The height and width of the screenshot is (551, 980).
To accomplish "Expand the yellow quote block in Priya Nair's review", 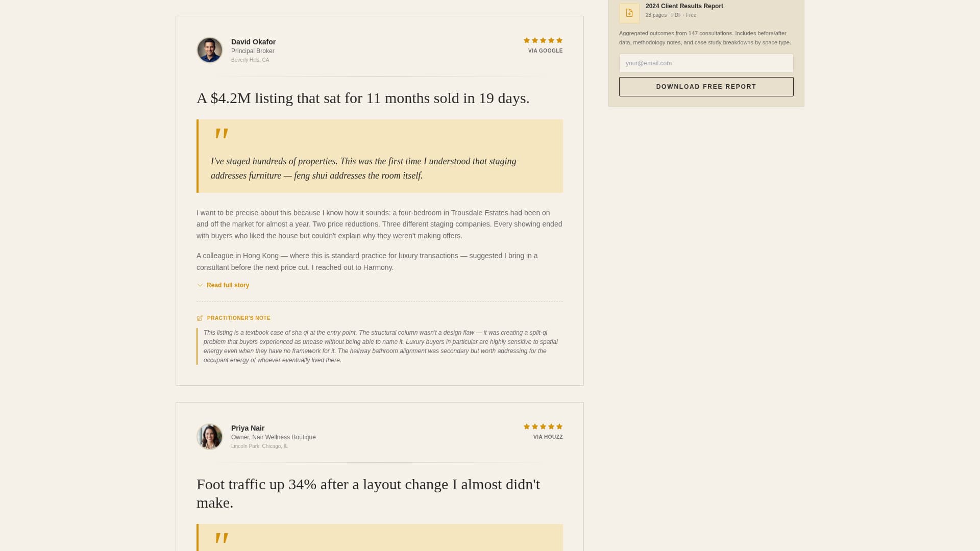I will [380, 538].
